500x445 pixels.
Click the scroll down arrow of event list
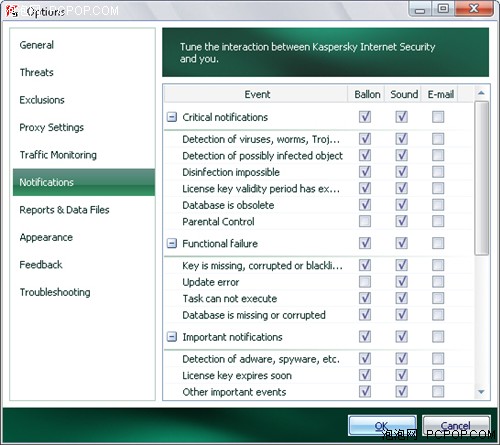click(x=481, y=392)
